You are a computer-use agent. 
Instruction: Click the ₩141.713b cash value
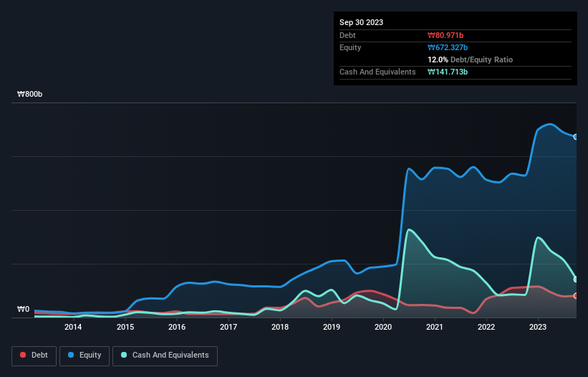(x=448, y=72)
